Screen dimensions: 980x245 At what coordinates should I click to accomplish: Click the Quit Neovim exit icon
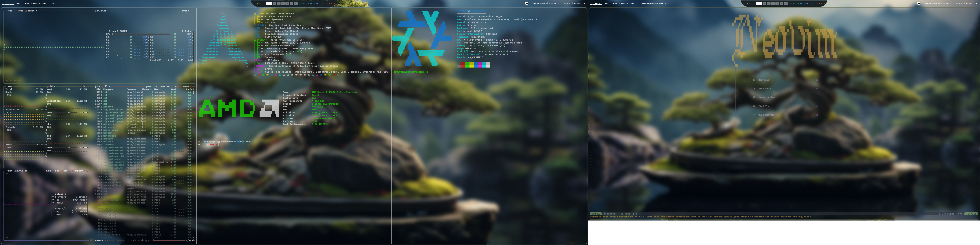coord(754,115)
